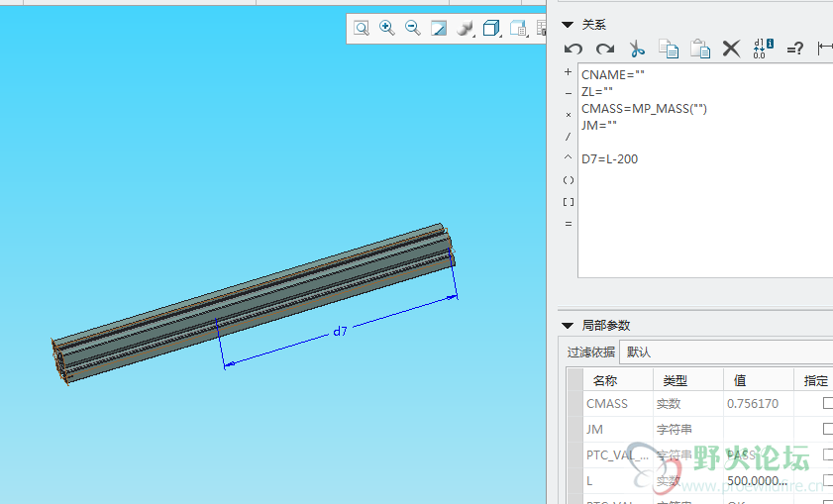The width and height of the screenshot is (833, 504).
Task: Open the display style box icon
Action: pyautogui.click(x=491, y=28)
